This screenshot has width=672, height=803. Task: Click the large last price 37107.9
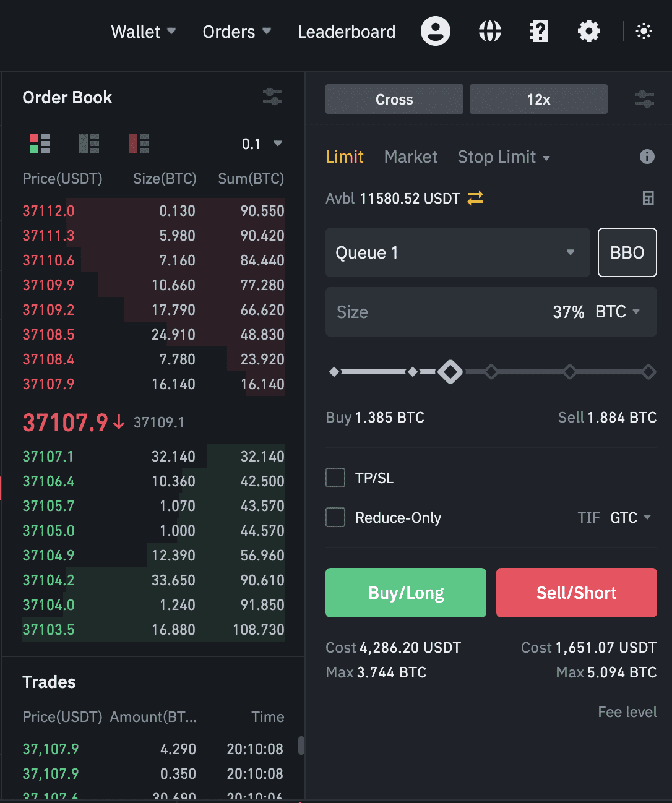click(x=65, y=423)
